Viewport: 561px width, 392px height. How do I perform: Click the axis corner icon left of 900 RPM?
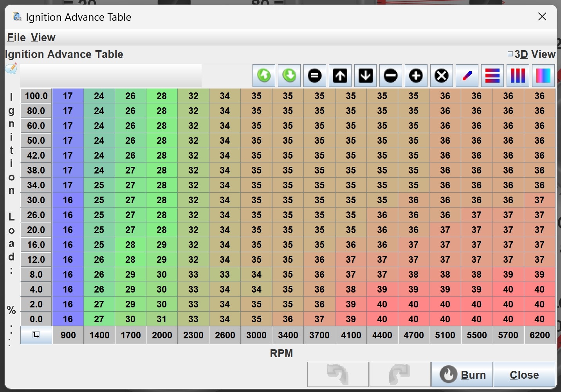pyautogui.click(x=36, y=335)
